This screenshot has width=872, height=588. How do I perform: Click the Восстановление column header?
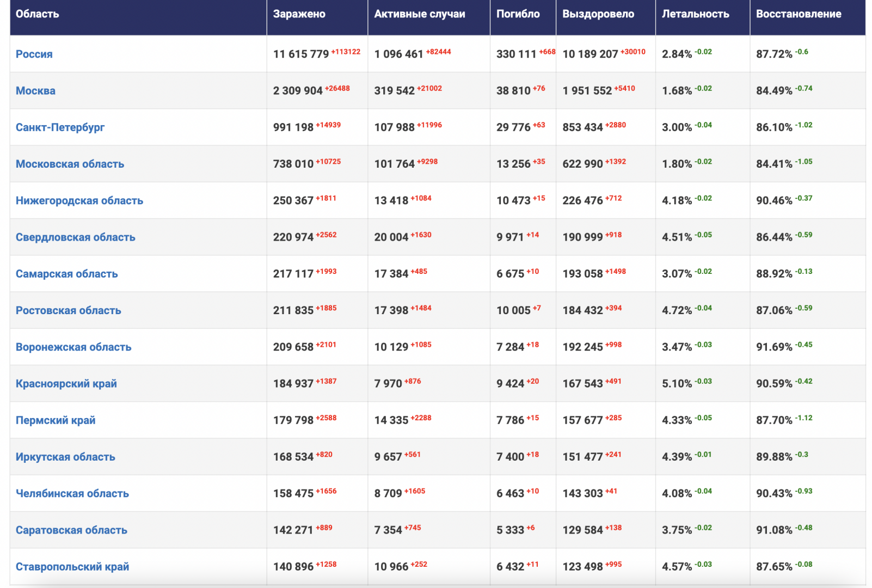[x=799, y=14]
